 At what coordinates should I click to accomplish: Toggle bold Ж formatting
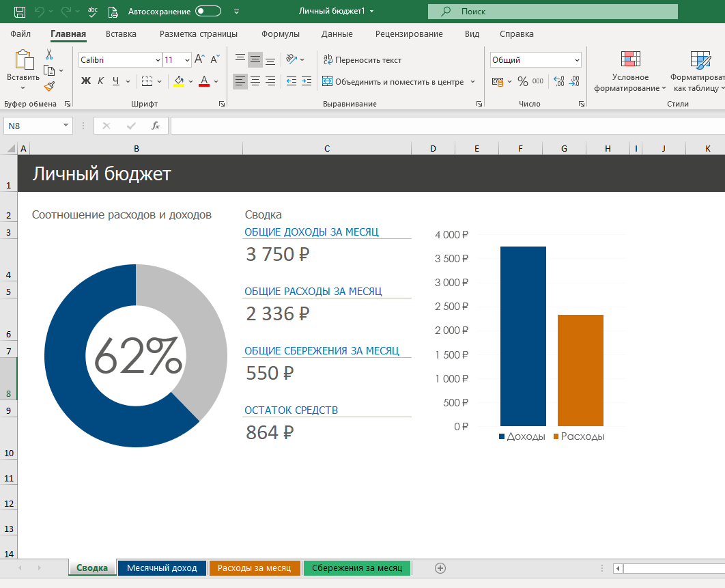coord(86,81)
